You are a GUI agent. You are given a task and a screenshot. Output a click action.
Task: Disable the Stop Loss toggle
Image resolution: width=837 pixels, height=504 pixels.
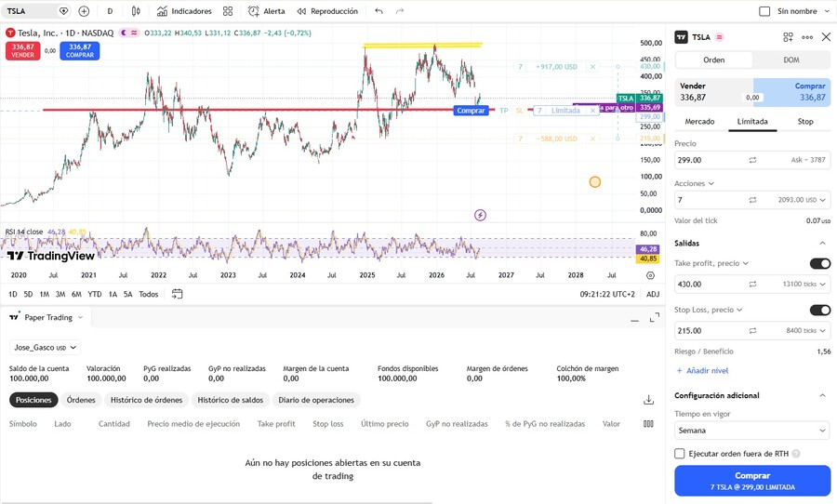(820, 310)
